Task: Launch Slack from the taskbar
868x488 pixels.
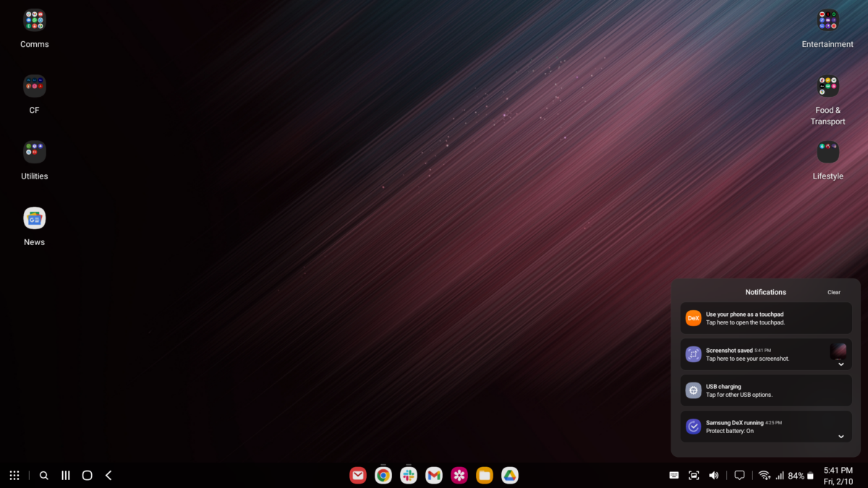Action: click(409, 475)
